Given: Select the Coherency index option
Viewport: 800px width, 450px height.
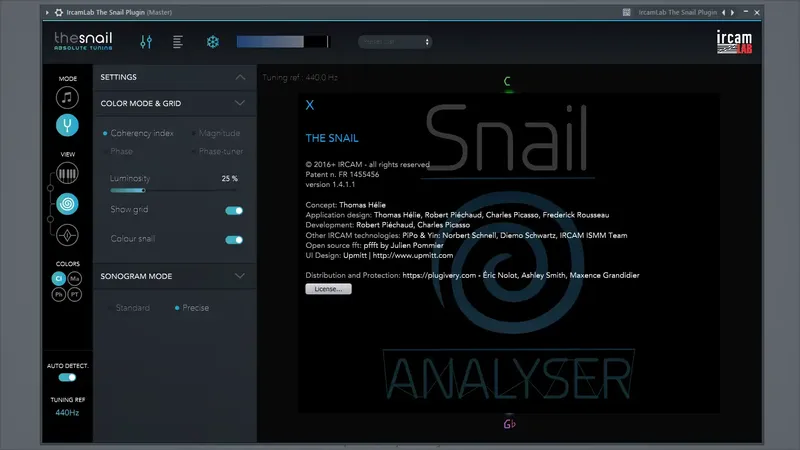Looking at the screenshot, I should (138, 133).
